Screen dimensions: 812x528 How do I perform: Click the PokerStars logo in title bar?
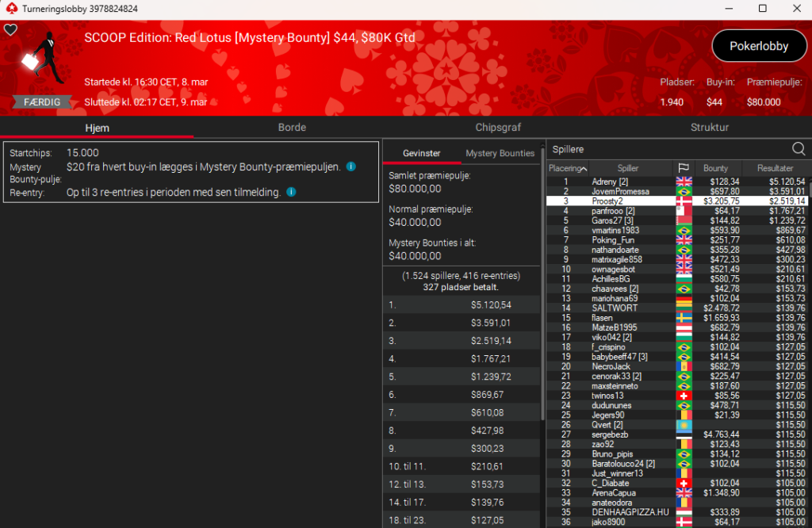(8, 8)
